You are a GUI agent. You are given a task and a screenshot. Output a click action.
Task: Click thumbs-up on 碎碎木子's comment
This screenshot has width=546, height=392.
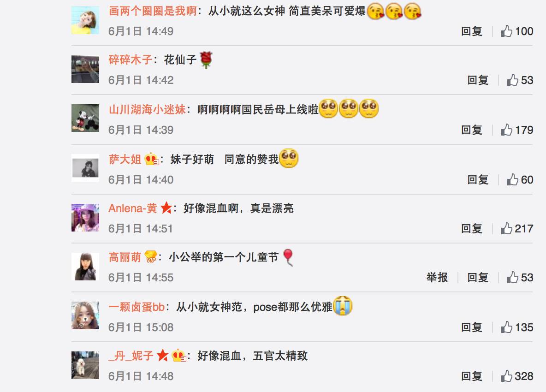coord(520,80)
